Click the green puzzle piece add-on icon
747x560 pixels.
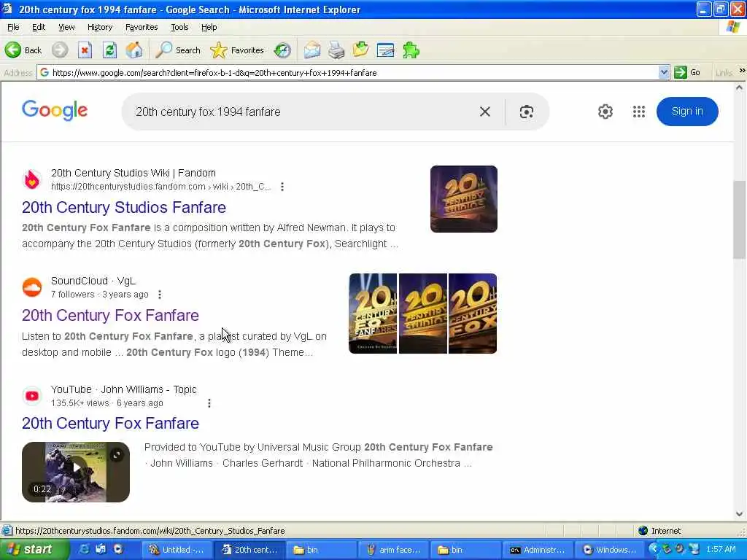pos(411,50)
